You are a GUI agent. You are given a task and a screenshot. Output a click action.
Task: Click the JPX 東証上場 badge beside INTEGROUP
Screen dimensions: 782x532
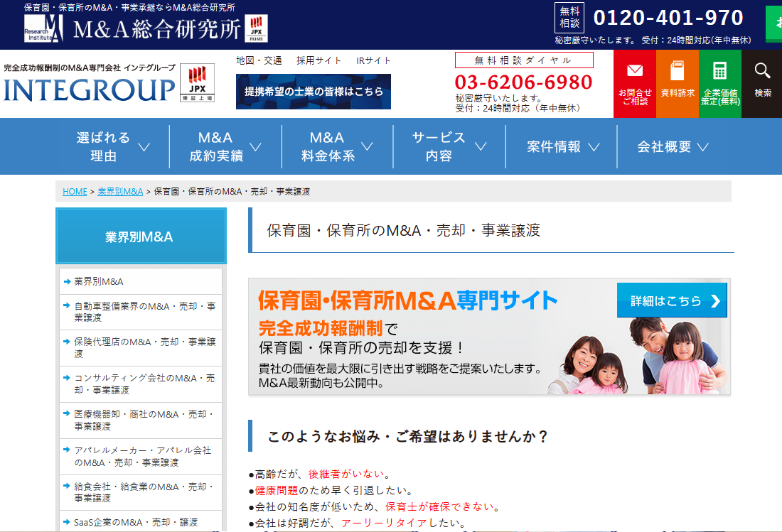click(197, 82)
